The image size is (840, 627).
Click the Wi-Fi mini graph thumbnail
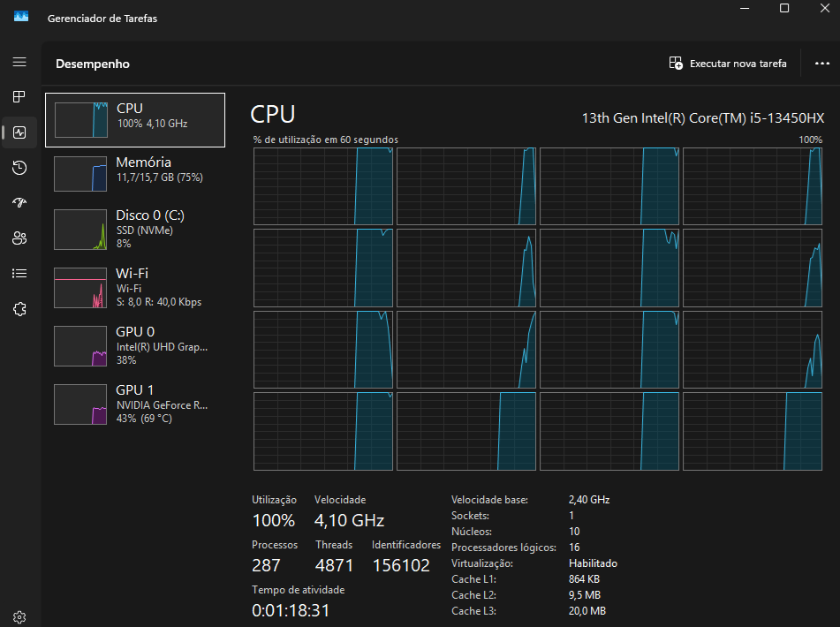click(x=80, y=288)
